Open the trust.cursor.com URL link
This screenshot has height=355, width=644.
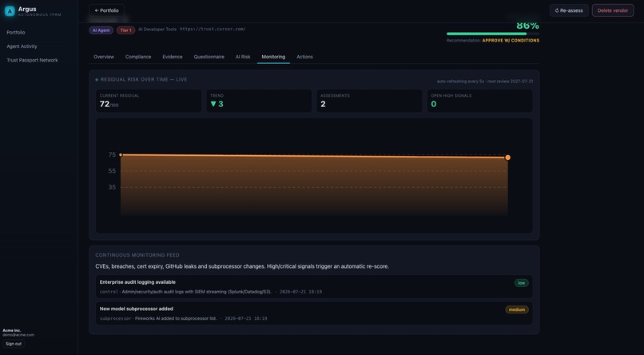[x=213, y=29]
